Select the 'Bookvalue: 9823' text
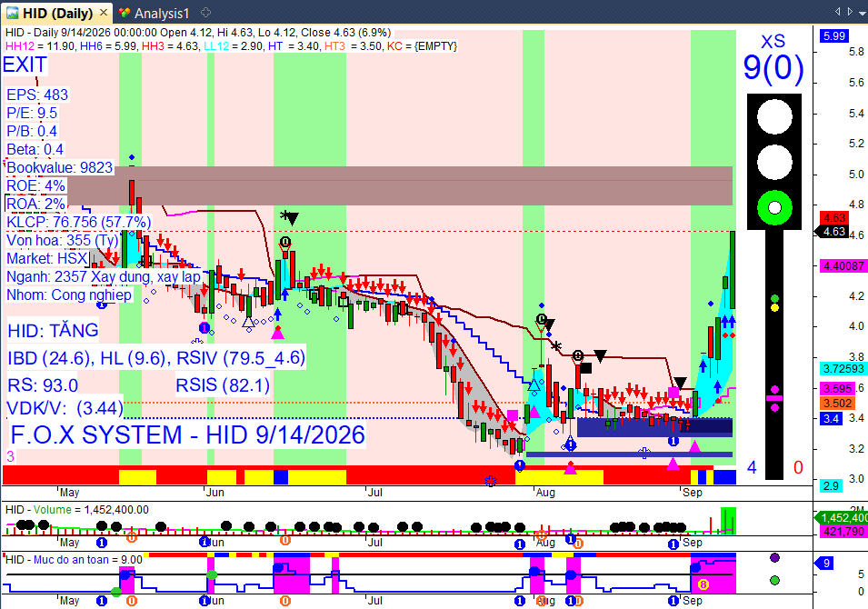The height and width of the screenshot is (609, 868). [x=59, y=168]
